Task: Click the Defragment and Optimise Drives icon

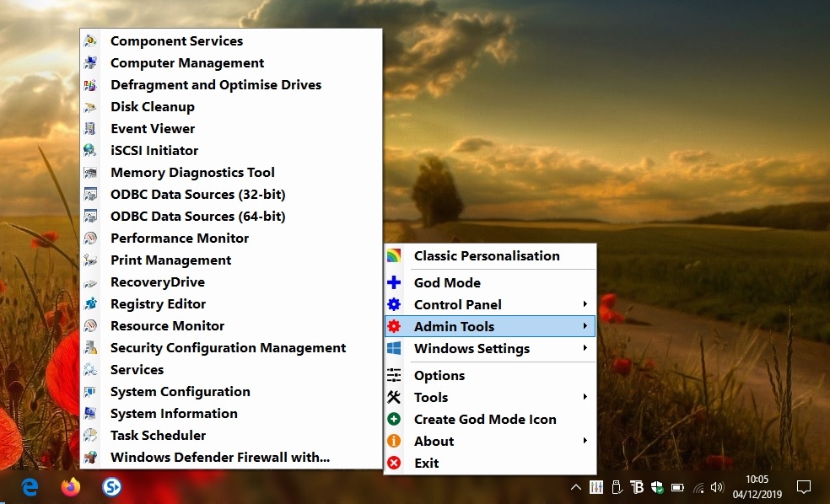Action: tap(90, 84)
